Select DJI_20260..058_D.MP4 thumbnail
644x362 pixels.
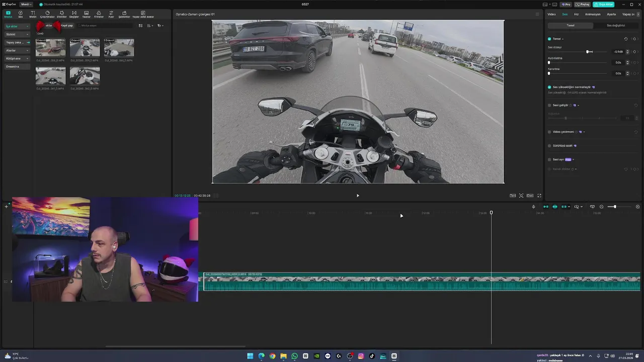point(50,48)
